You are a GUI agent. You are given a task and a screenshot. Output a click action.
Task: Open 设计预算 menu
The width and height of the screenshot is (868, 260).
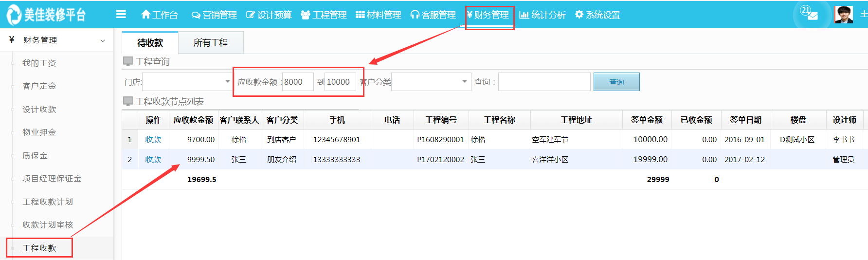269,15
